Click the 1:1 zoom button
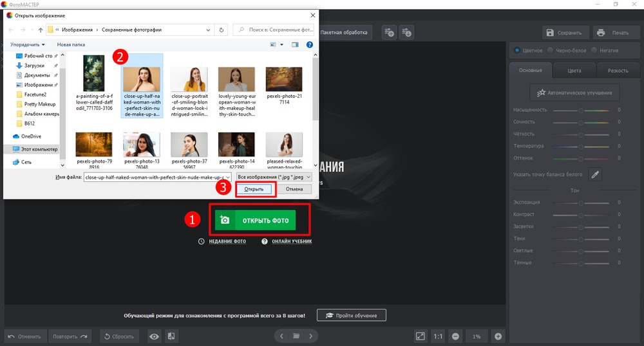The height and width of the screenshot is (346, 644). (438, 336)
